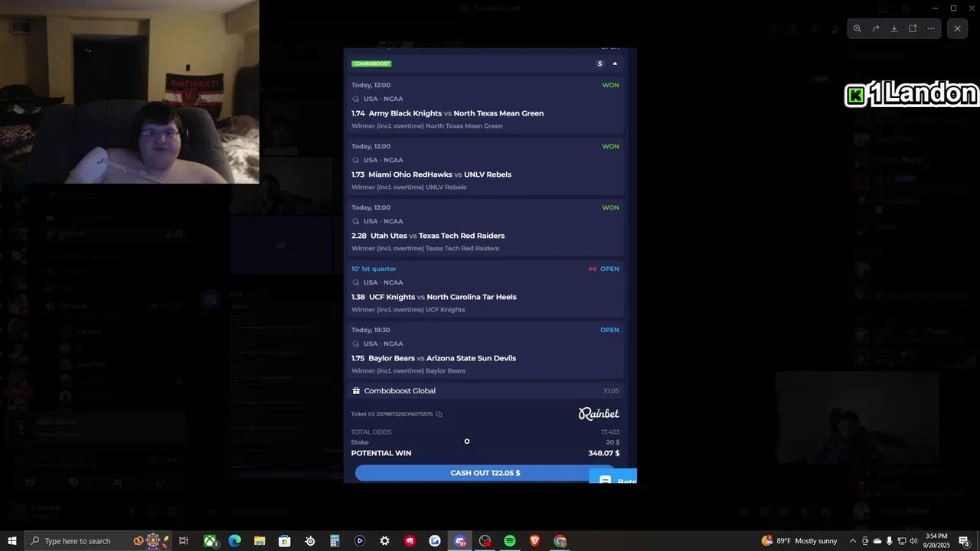Open OBS Studio from the taskbar
The image size is (980, 551).
click(485, 541)
